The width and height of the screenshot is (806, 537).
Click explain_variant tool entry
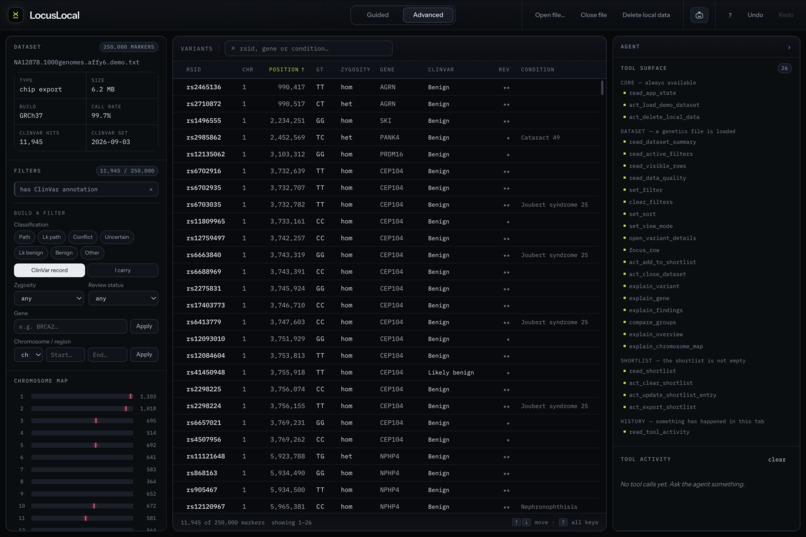[654, 286]
